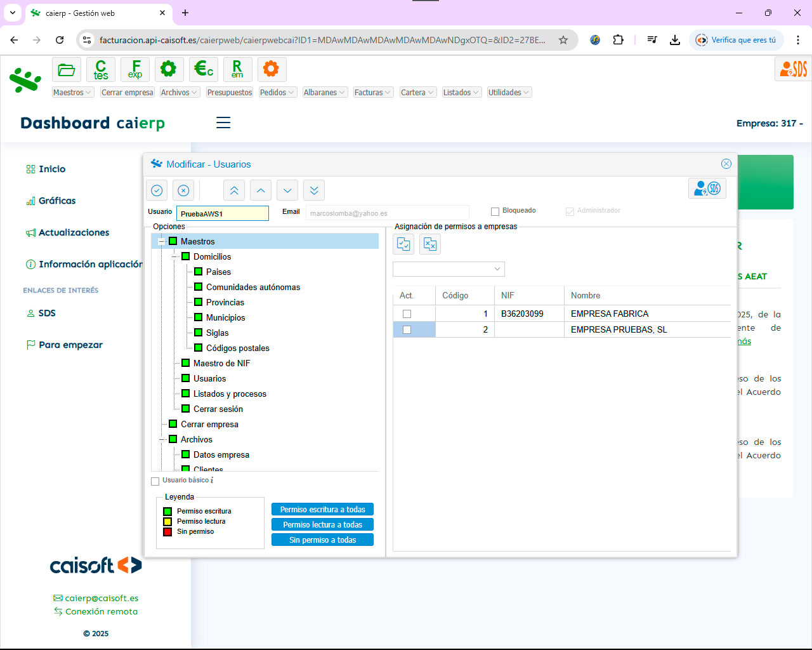The image size is (812, 650).
Task: Open the Gráficas sidebar link
Action: (57, 201)
